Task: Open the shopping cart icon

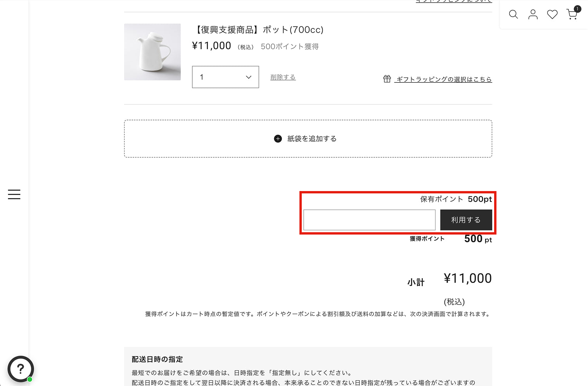Action: click(571, 15)
